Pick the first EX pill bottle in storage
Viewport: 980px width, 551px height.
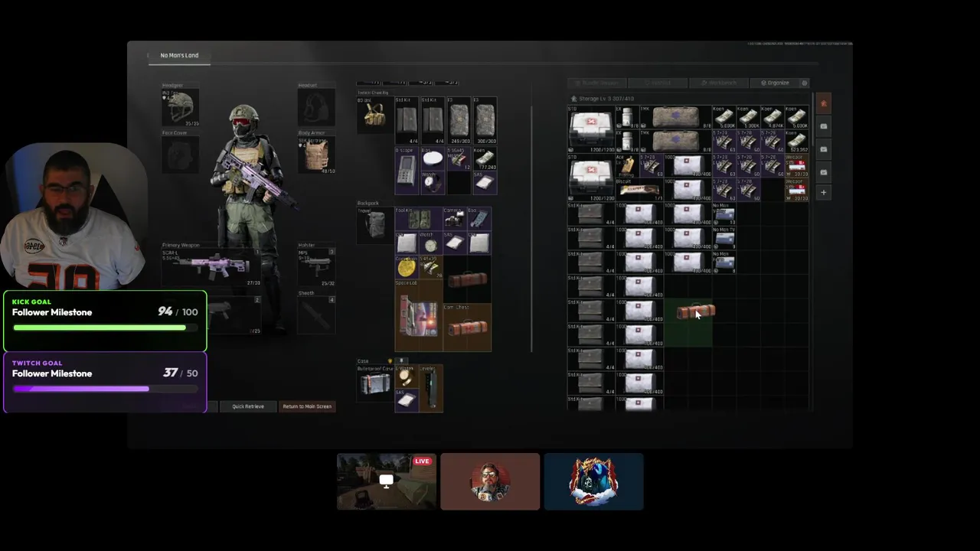click(627, 117)
